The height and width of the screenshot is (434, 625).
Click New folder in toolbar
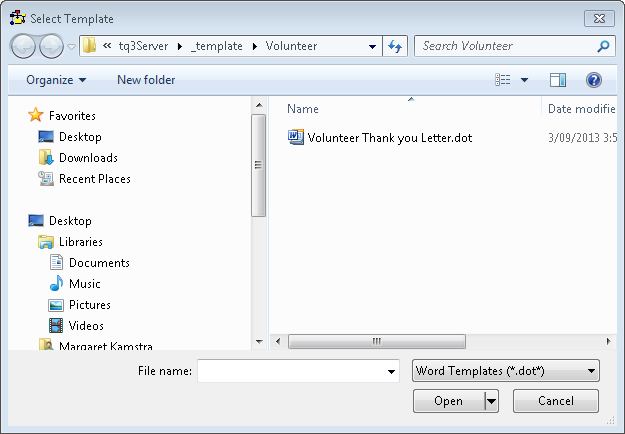coord(146,80)
